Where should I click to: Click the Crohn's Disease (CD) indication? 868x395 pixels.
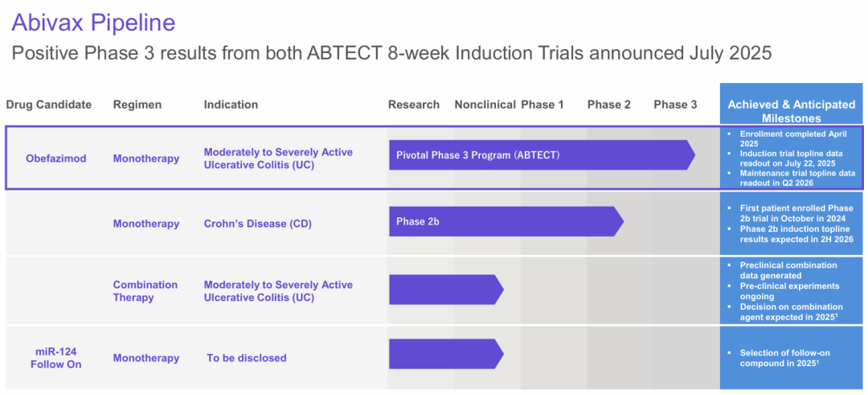[257, 224]
